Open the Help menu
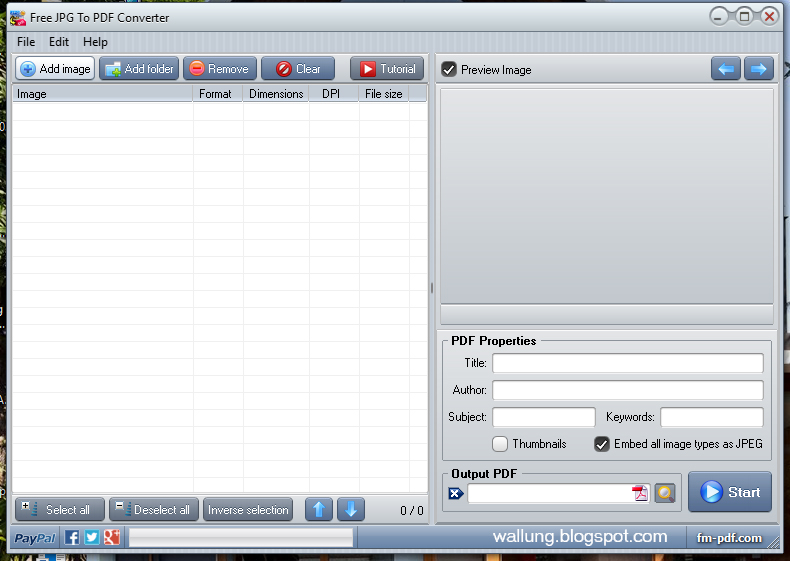Viewport: 790px width, 561px height. point(95,42)
